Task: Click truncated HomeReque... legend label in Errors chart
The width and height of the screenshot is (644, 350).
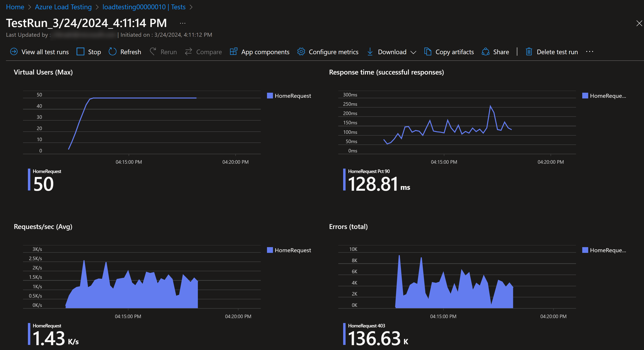Action: click(608, 250)
